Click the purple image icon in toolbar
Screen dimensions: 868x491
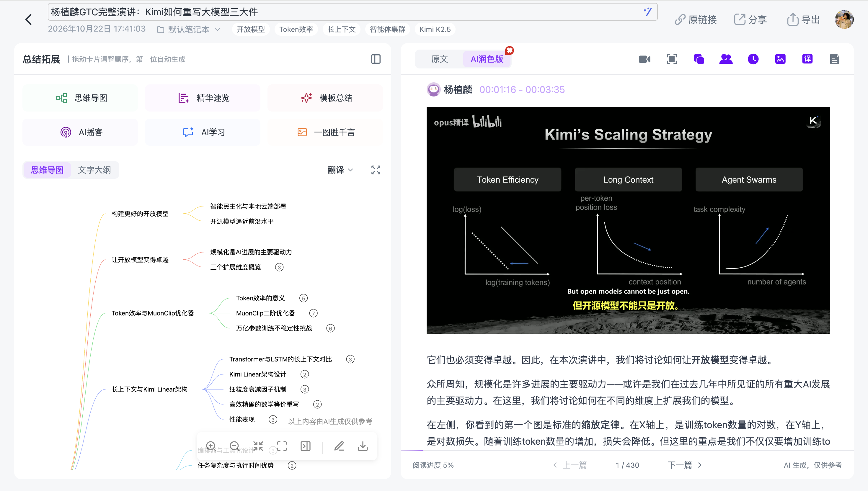pyautogui.click(x=780, y=59)
